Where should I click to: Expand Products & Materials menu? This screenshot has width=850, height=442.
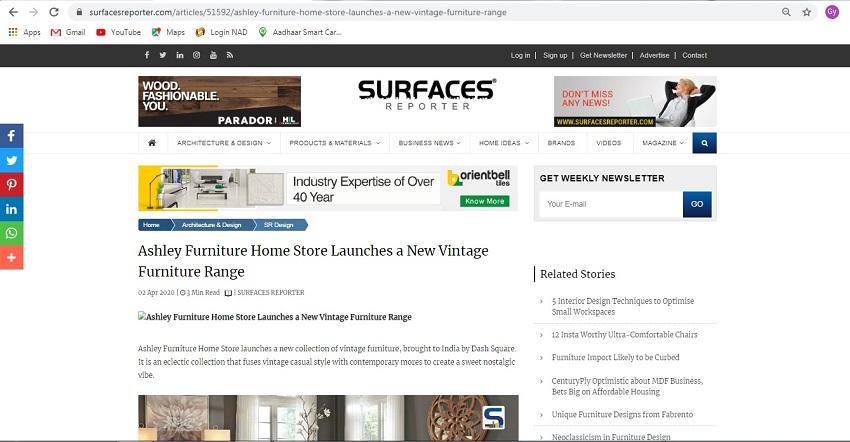334,143
